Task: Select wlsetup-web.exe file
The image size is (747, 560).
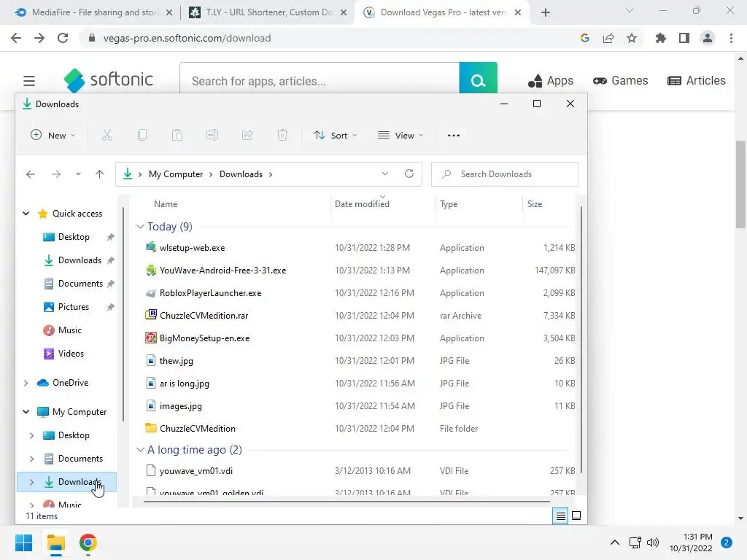Action: (x=192, y=248)
